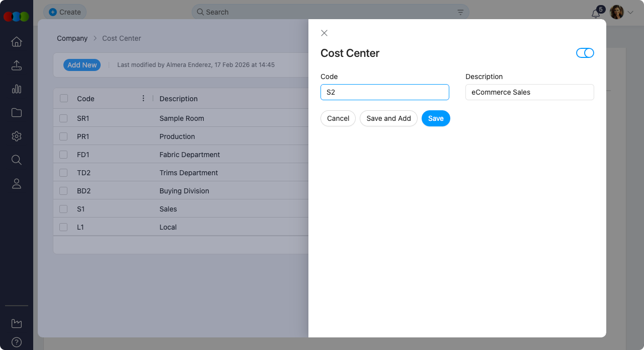The width and height of the screenshot is (644, 350).
Task: Click the factory icon near sidebar bottom
Action: coord(17,323)
